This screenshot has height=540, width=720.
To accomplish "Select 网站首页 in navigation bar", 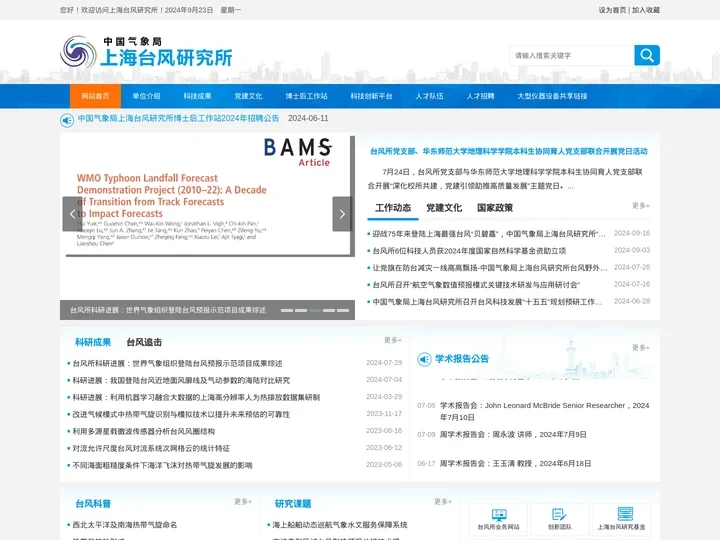I will pos(96,96).
